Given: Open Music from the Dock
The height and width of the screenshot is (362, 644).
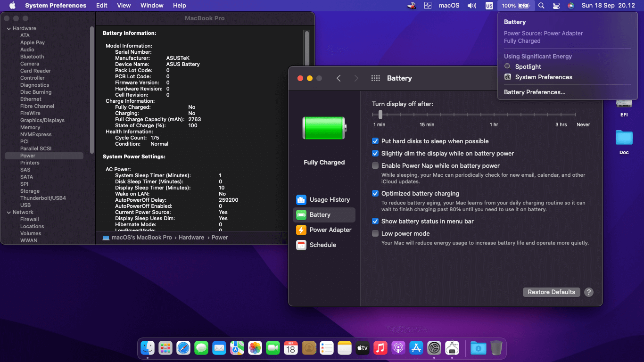Looking at the screenshot, I should coord(380,348).
